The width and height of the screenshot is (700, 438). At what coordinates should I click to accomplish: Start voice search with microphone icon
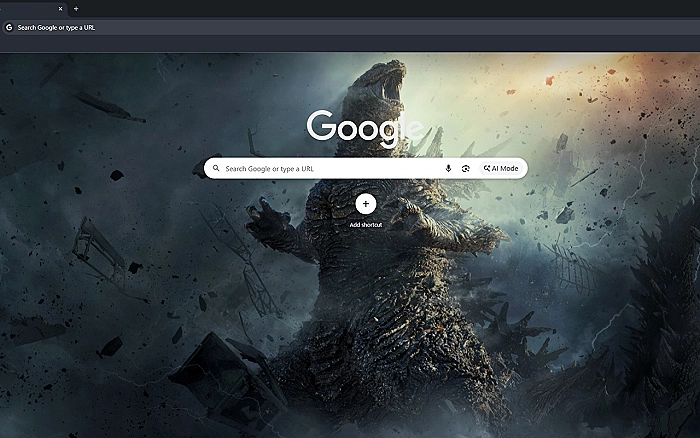click(x=448, y=168)
